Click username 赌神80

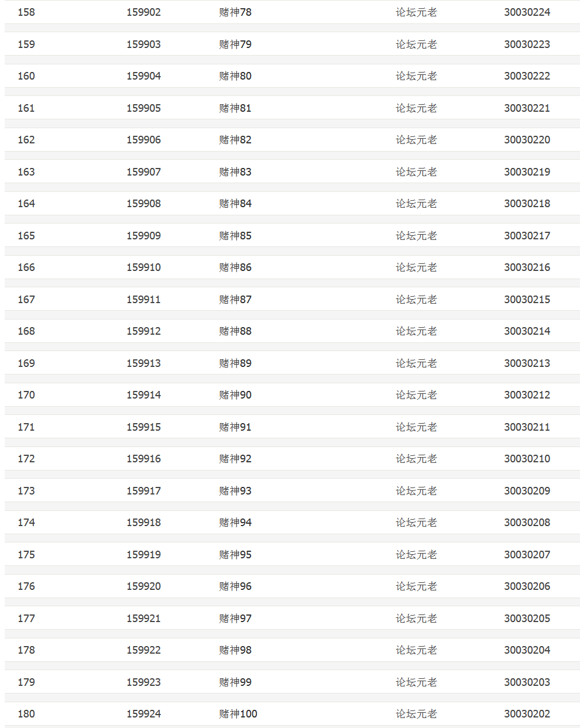[235, 76]
